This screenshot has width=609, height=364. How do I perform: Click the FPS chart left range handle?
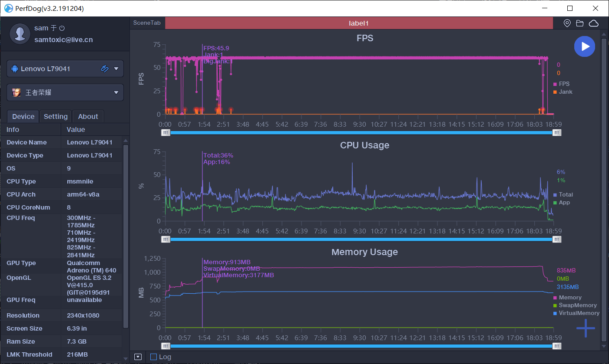pos(165,133)
